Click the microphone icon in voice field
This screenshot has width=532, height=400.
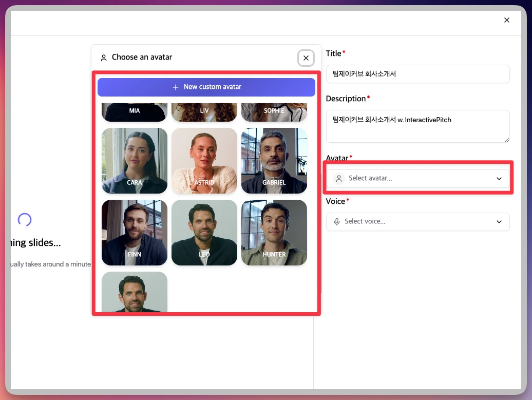(x=337, y=222)
